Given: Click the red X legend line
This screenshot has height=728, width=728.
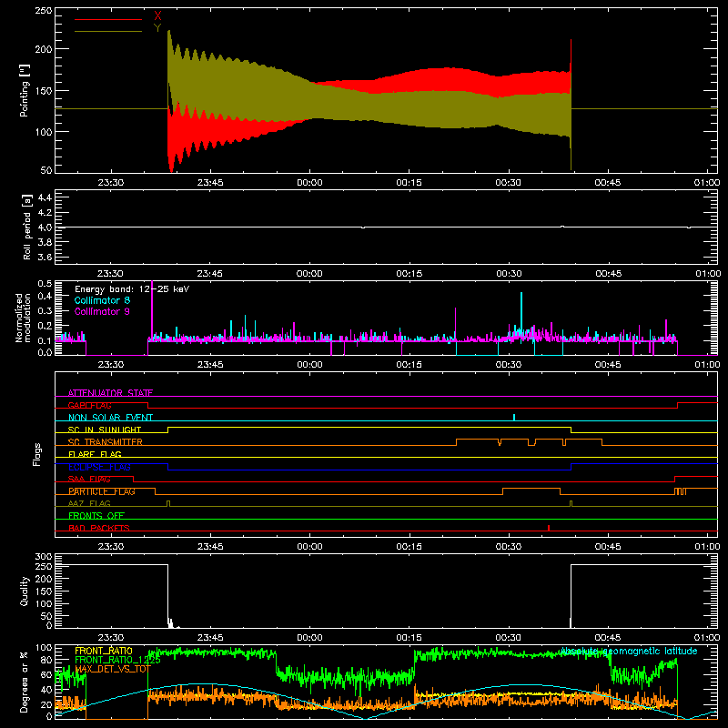Looking at the screenshot, I should [x=108, y=19].
